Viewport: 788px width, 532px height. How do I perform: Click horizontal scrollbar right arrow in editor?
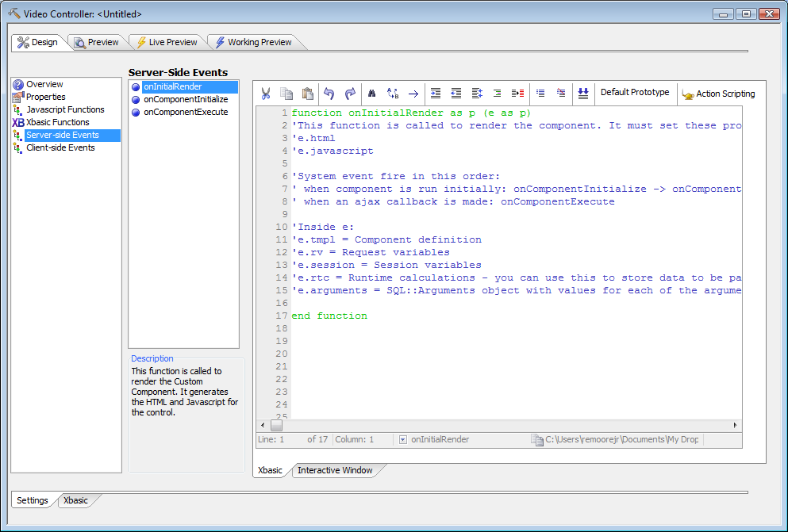pyautogui.click(x=736, y=425)
